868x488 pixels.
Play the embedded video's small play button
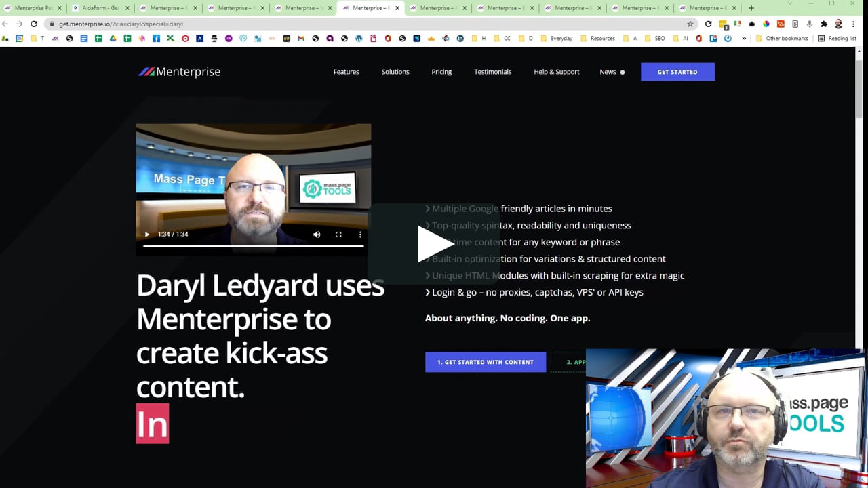tap(147, 235)
